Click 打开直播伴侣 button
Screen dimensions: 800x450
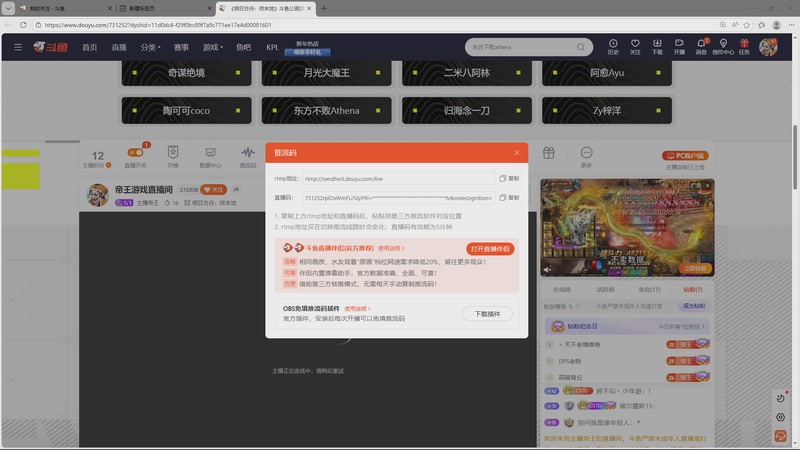click(490, 248)
